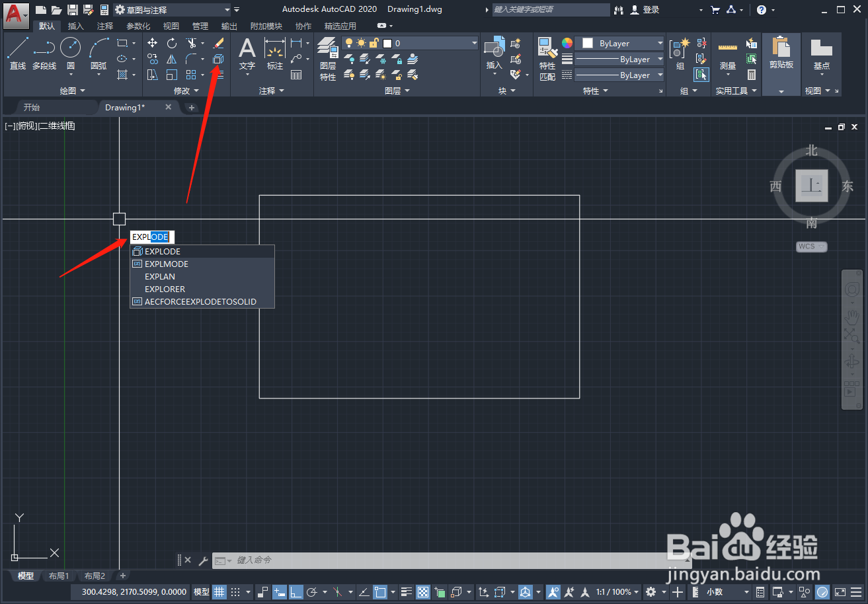The height and width of the screenshot is (604, 868).
Task: Switch to the Annotate (注释) ribbon tab
Action: [104, 26]
